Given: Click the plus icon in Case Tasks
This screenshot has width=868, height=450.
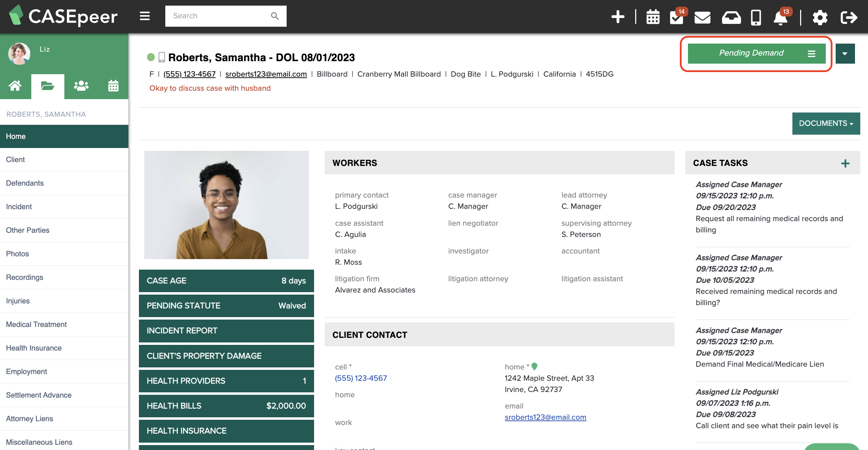Looking at the screenshot, I should pos(845,163).
